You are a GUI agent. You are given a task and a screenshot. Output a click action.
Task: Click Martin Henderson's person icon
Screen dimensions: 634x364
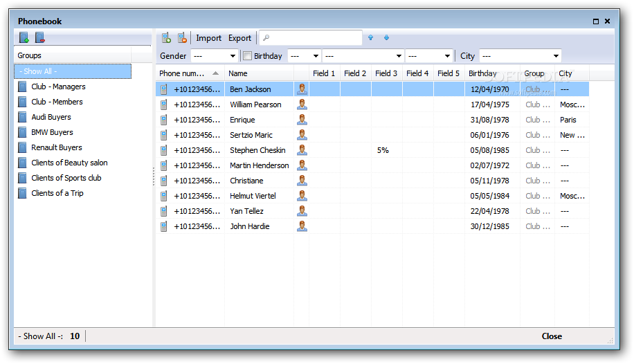[302, 165]
